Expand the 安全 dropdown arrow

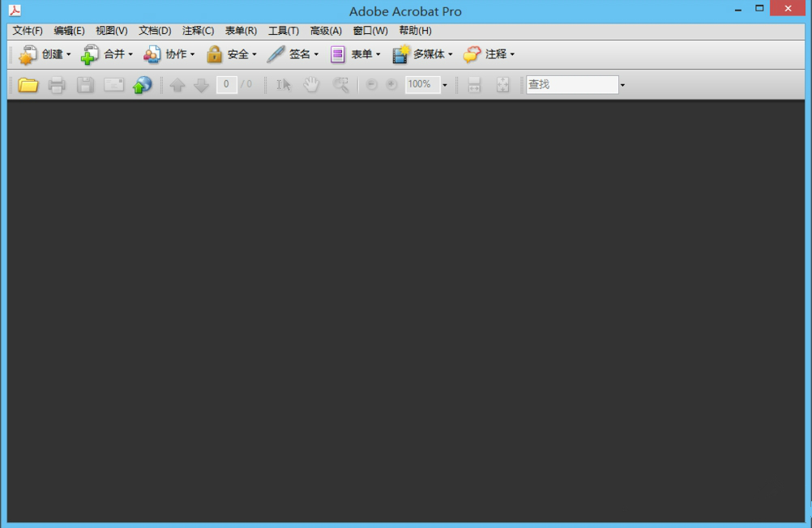(x=254, y=54)
